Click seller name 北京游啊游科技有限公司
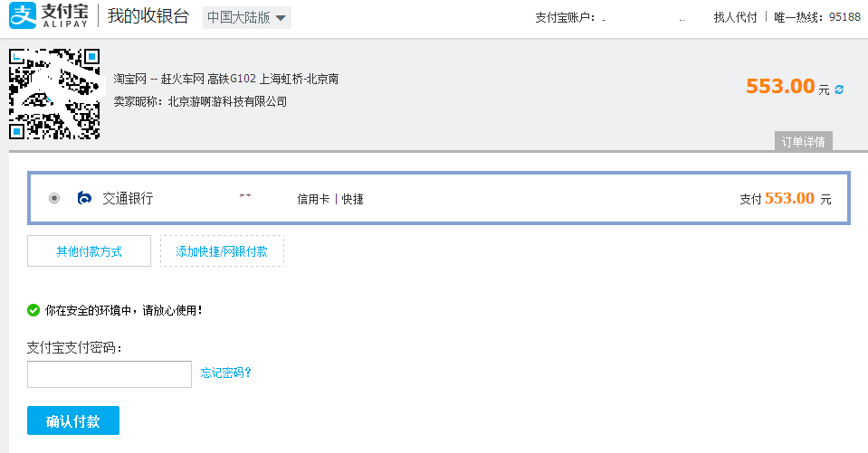 coord(227,101)
